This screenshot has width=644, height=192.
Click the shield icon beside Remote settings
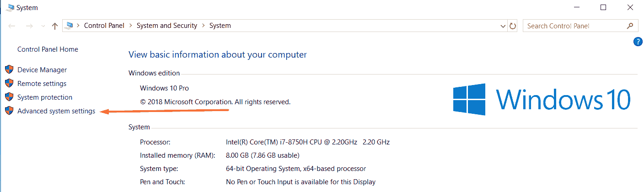(9, 84)
